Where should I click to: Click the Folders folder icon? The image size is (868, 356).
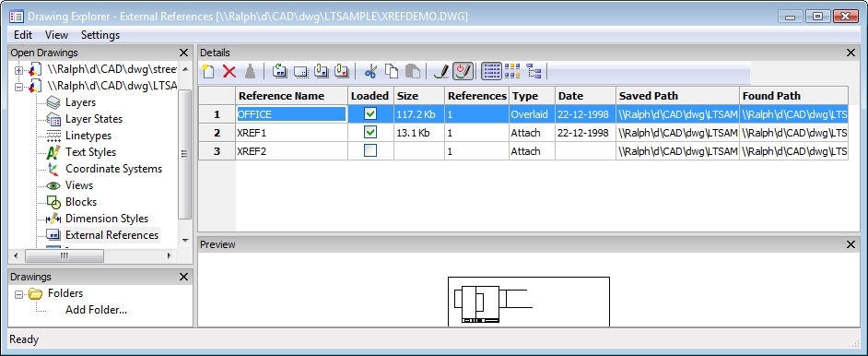[x=35, y=293]
